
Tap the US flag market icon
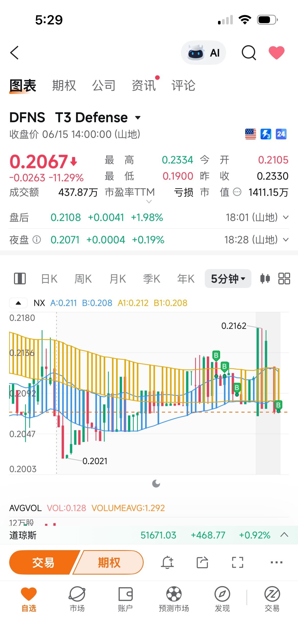(x=251, y=134)
